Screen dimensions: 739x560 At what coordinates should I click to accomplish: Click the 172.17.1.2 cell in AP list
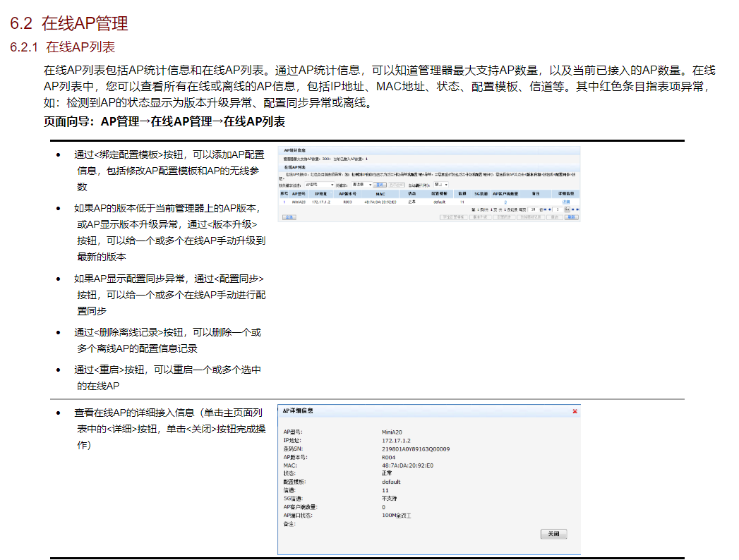321,202
